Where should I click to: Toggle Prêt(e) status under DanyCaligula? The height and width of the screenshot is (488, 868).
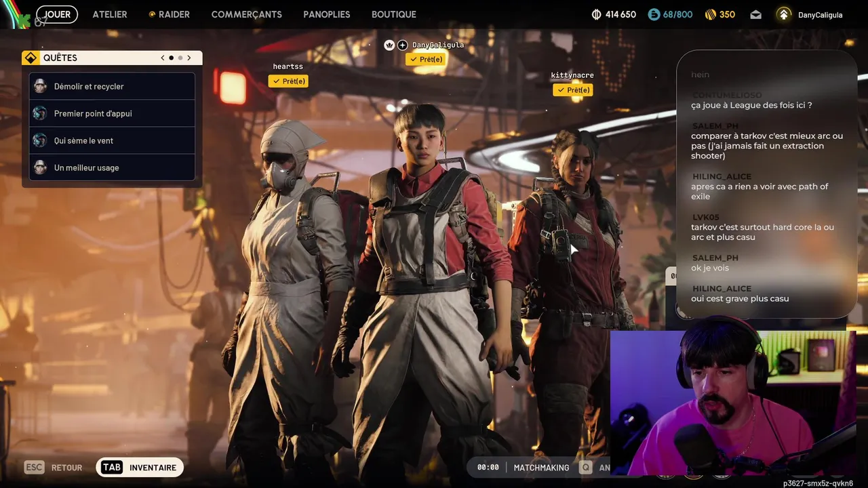click(x=425, y=60)
